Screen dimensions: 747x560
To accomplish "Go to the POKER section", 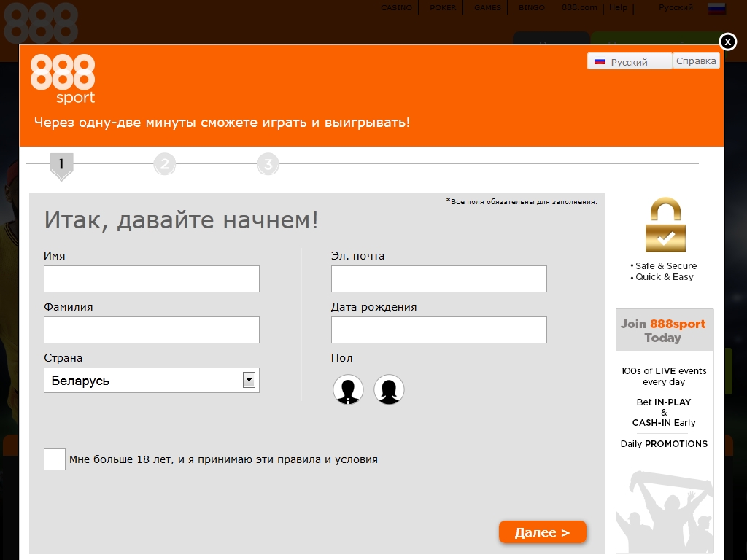I will pos(443,8).
